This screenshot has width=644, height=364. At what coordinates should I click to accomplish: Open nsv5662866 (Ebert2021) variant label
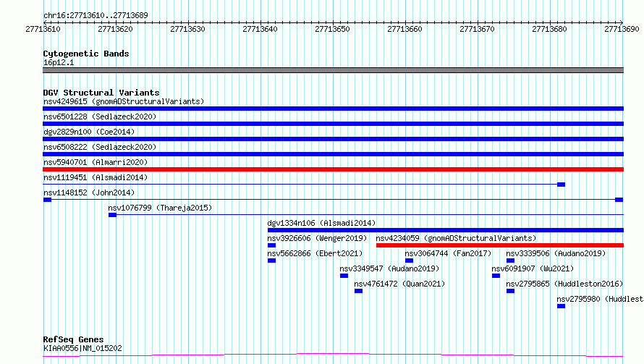pos(315,253)
